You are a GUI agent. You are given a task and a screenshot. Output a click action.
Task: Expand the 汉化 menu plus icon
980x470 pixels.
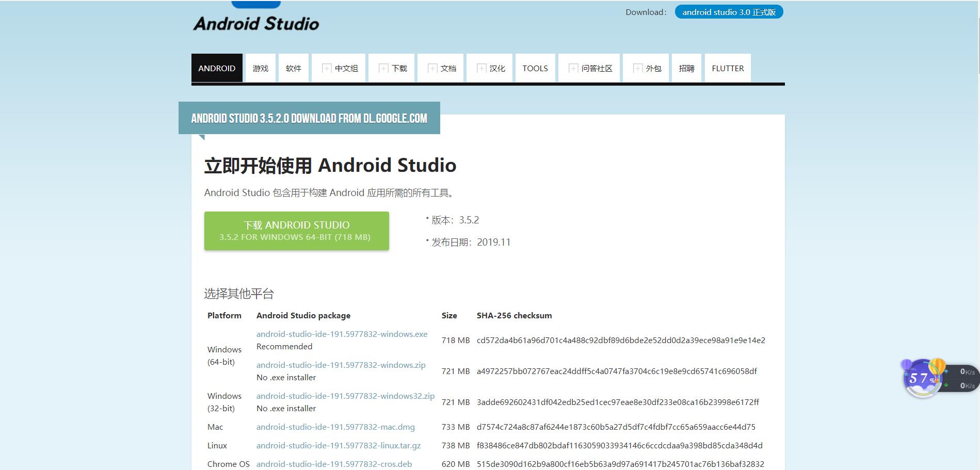(481, 68)
